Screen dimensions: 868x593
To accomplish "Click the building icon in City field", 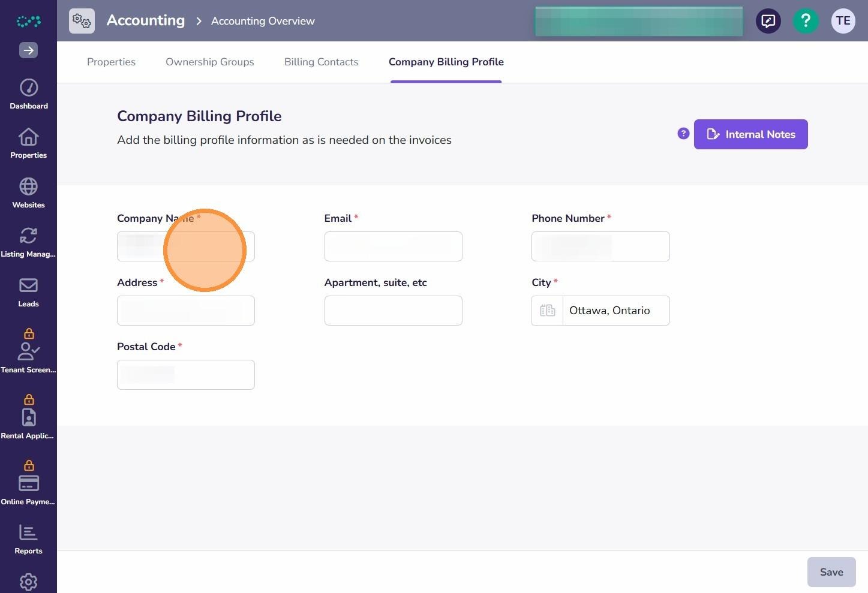I will tap(547, 311).
